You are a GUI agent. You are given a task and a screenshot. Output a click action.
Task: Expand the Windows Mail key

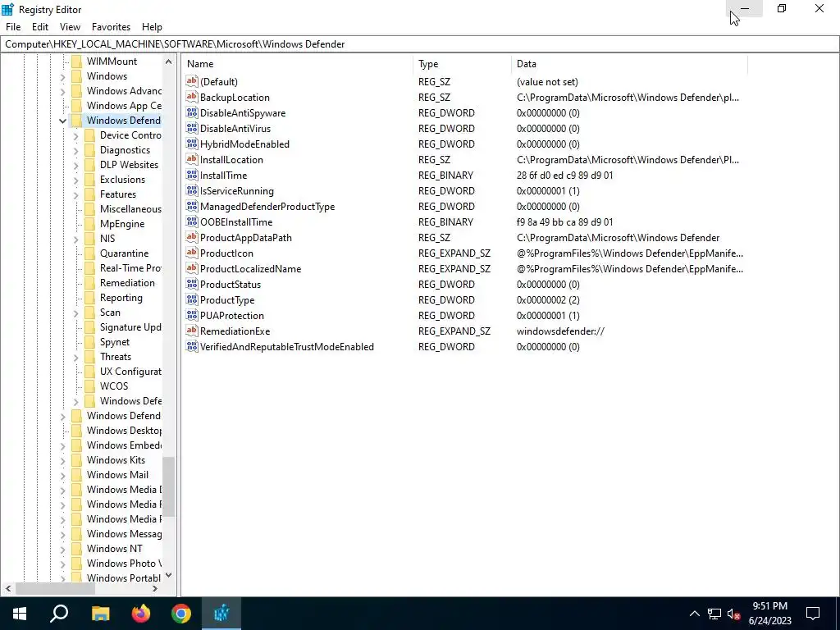pyautogui.click(x=62, y=475)
